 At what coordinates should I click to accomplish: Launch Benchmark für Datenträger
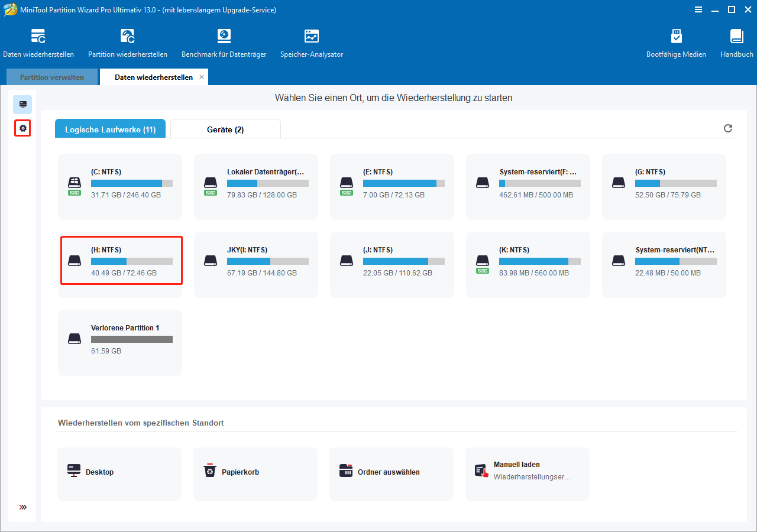pyautogui.click(x=224, y=41)
